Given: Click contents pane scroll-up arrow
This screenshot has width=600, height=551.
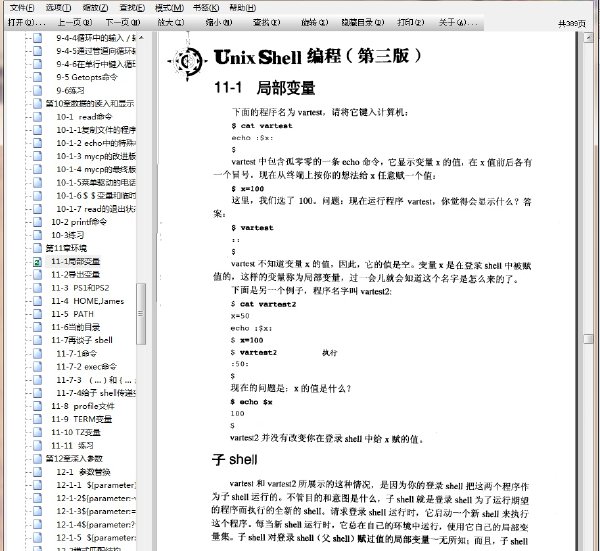Looking at the screenshot, I should pos(141,37).
